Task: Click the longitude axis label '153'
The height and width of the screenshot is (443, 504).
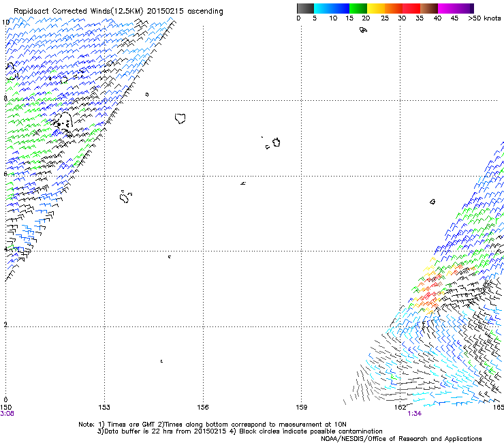Action: [104, 408]
